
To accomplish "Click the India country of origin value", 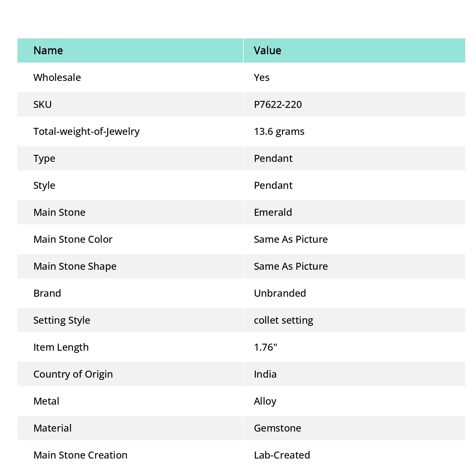I will pyautogui.click(x=265, y=374).
